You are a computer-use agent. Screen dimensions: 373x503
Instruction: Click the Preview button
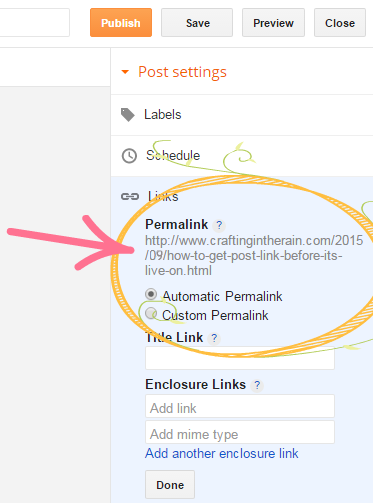tap(273, 23)
